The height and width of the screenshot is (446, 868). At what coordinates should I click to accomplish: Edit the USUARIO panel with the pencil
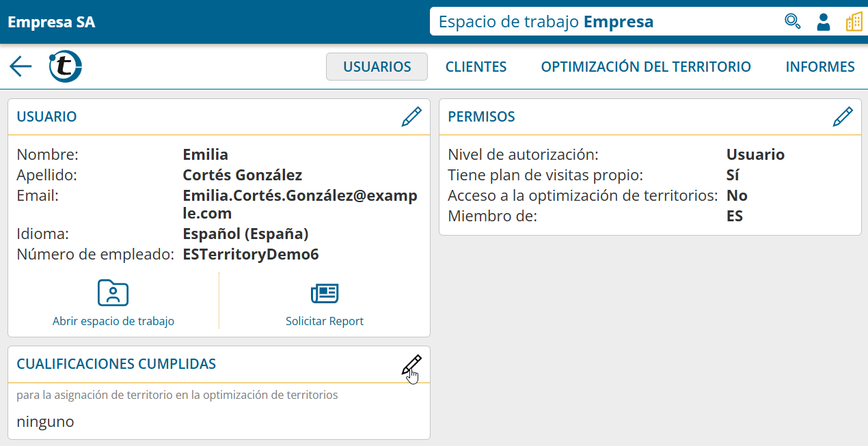pos(411,117)
